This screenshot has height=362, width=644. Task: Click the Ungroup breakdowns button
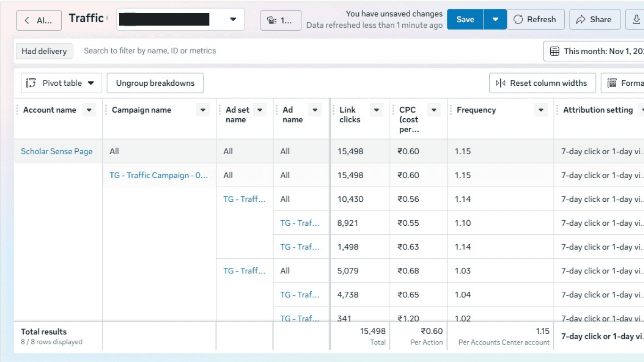tap(155, 83)
